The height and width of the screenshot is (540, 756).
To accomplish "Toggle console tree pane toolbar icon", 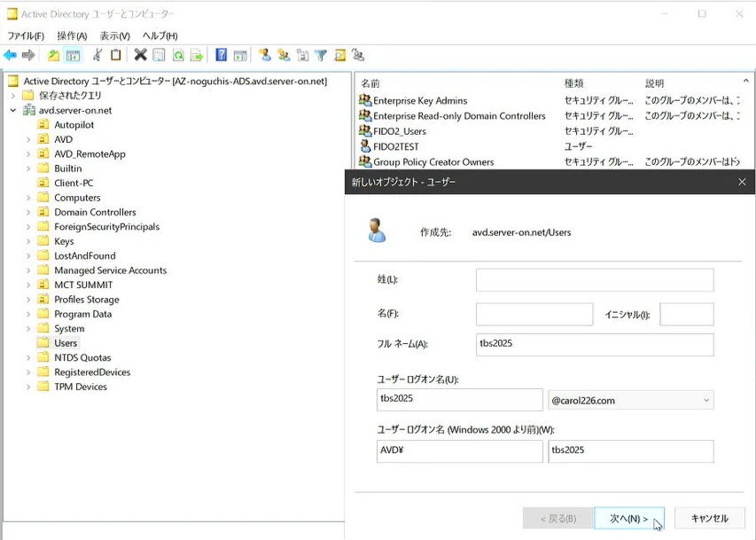I will pyautogui.click(x=73, y=56).
